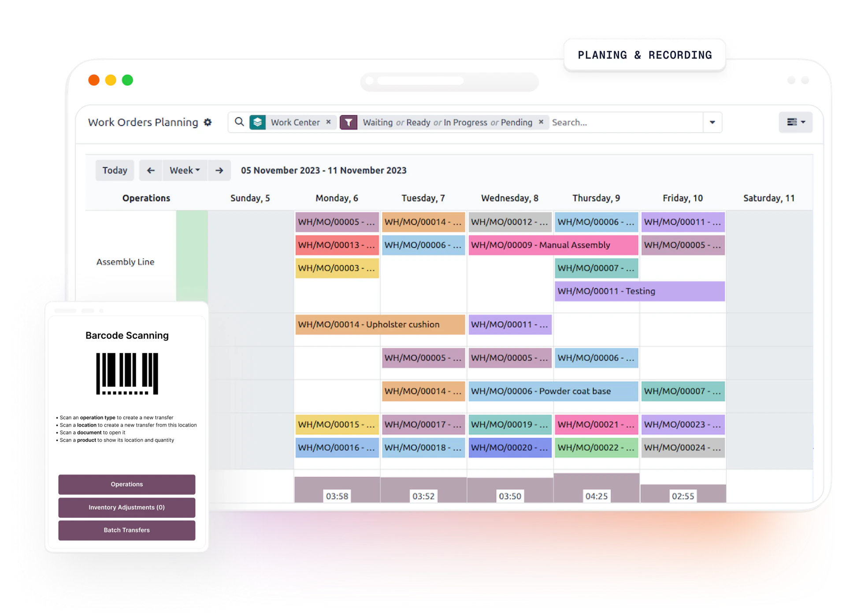The height and width of the screenshot is (616, 846).
Task: Click the browser address bar
Action: tap(449, 81)
